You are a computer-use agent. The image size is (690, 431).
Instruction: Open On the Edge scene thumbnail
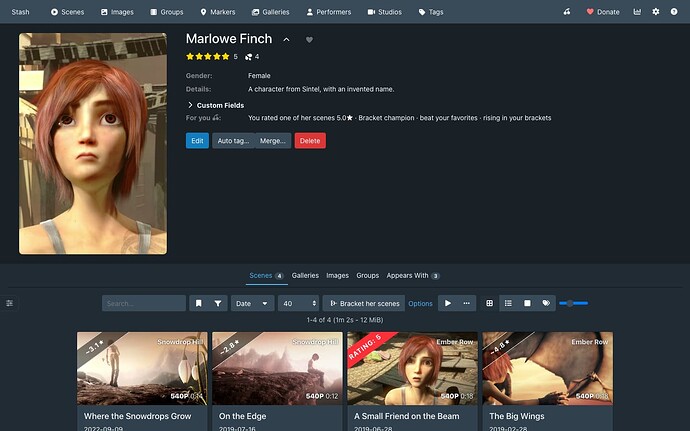click(x=277, y=368)
